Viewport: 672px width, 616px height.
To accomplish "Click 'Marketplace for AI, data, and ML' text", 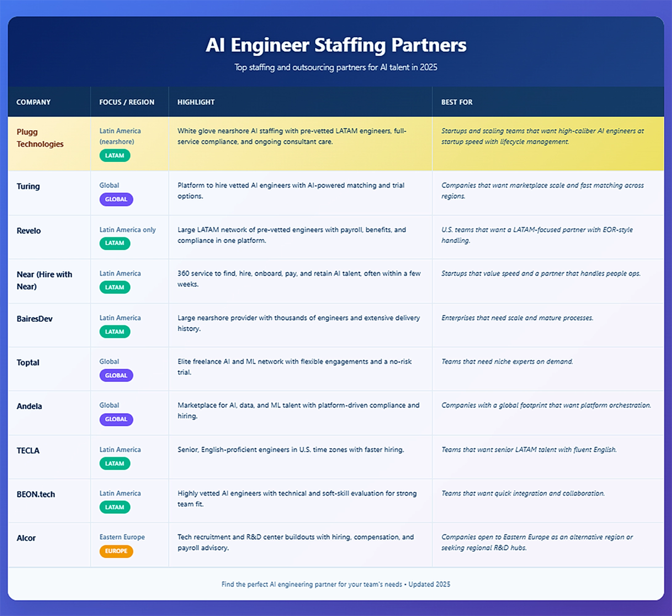I will click(x=299, y=410).
